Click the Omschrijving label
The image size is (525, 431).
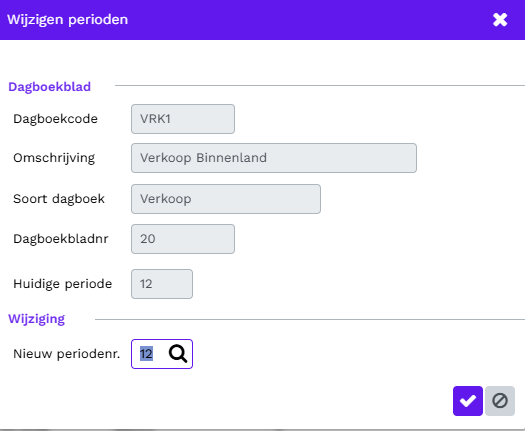point(54,158)
